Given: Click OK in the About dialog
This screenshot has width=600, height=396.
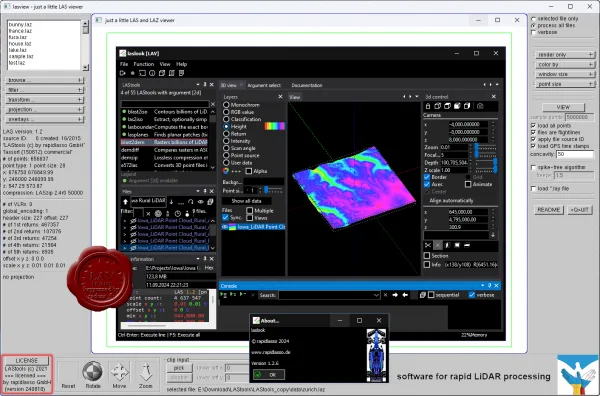Looking at the screenshot, I should click(268, 375).
